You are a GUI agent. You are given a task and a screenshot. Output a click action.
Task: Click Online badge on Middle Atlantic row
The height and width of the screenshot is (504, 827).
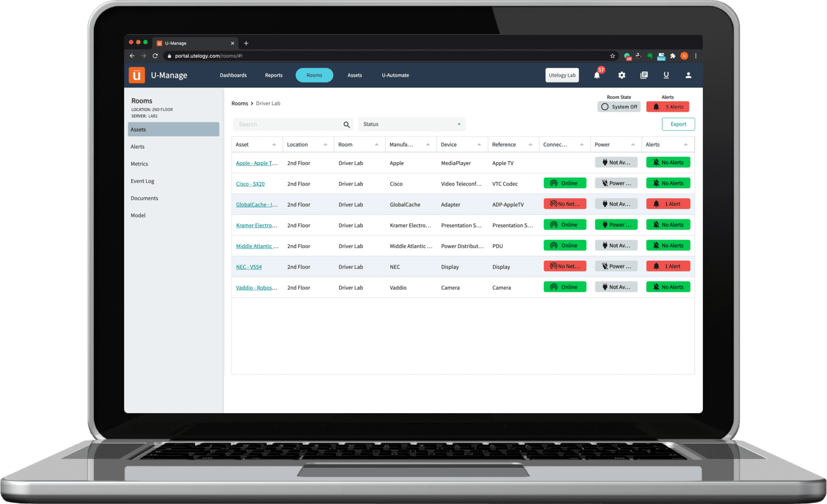(x=565, y=245)
